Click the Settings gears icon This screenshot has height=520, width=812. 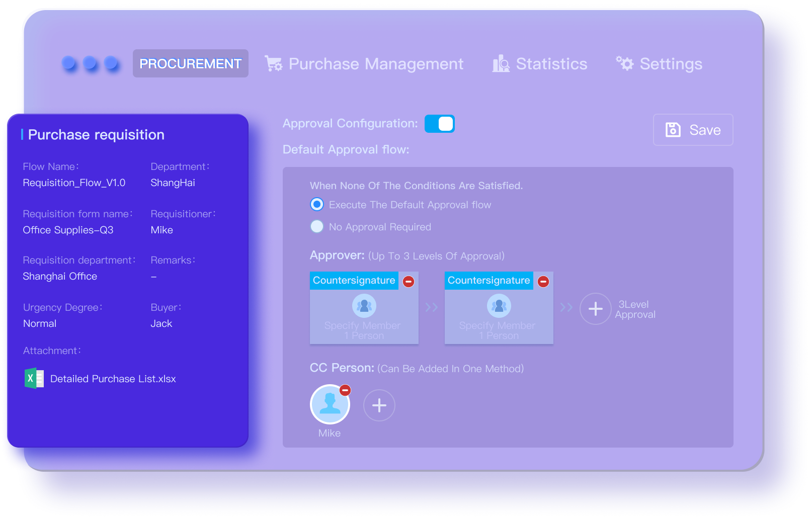tap(625, 63)
